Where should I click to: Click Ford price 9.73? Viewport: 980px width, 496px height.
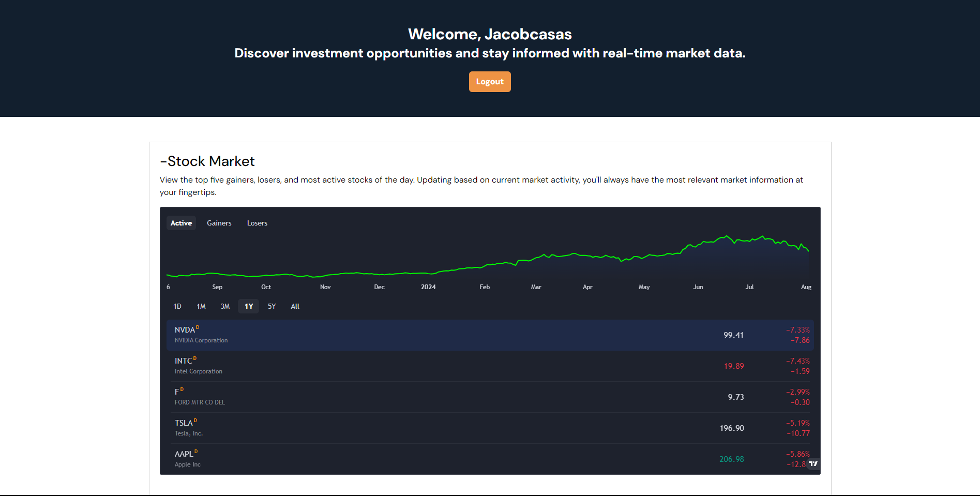point(736,397)
